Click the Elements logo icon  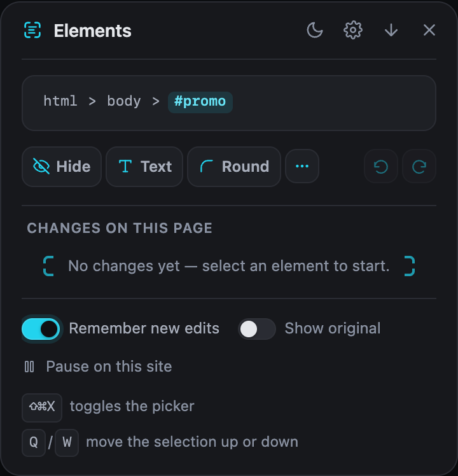click(32, 30)
